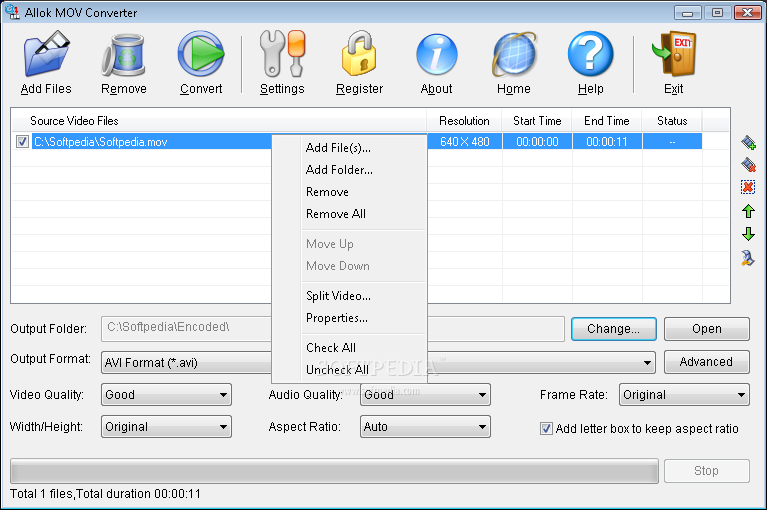Viewport: 767px width, 510px height.
Task: Open the About info icon
Action: (x=437, y=54)
